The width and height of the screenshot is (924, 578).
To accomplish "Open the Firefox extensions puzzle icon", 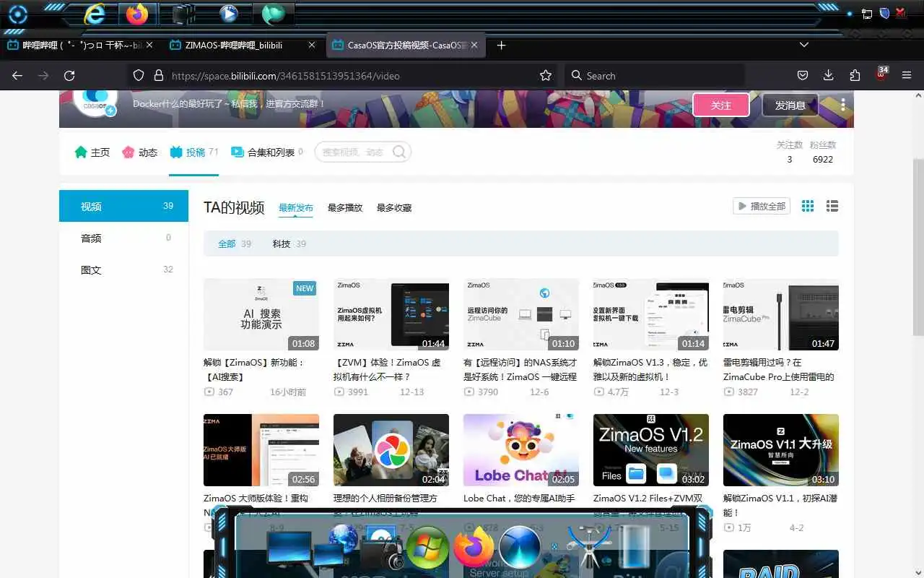I will coord(855,75).
